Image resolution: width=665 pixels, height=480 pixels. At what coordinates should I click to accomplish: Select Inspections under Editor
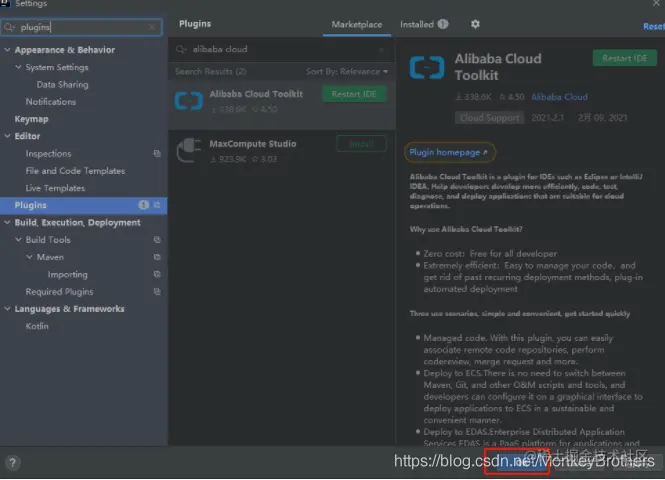coord(48,153)
